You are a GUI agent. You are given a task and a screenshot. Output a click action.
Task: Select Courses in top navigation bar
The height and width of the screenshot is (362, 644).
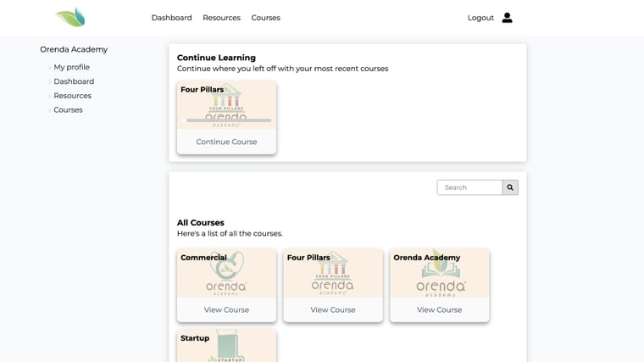point(265,18)
